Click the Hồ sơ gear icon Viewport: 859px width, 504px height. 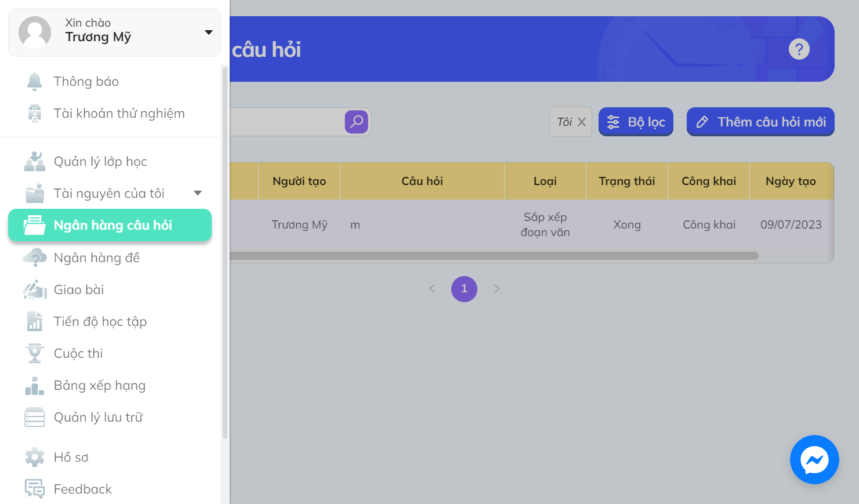point(35,457)
